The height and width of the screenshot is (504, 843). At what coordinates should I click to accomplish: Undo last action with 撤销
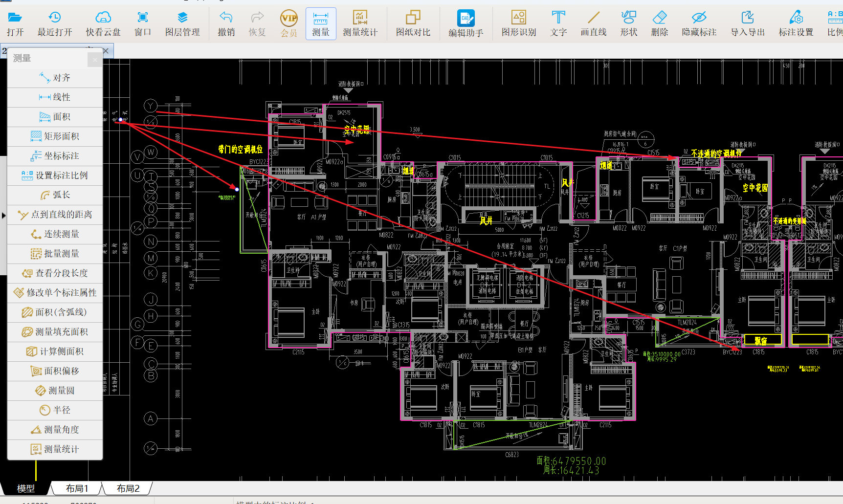click(x=226, y=24)
